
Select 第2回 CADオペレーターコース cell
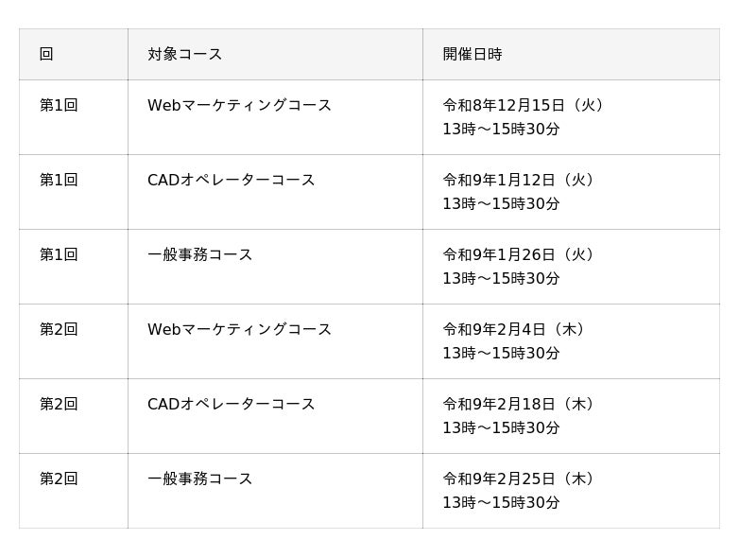[275, 416]
